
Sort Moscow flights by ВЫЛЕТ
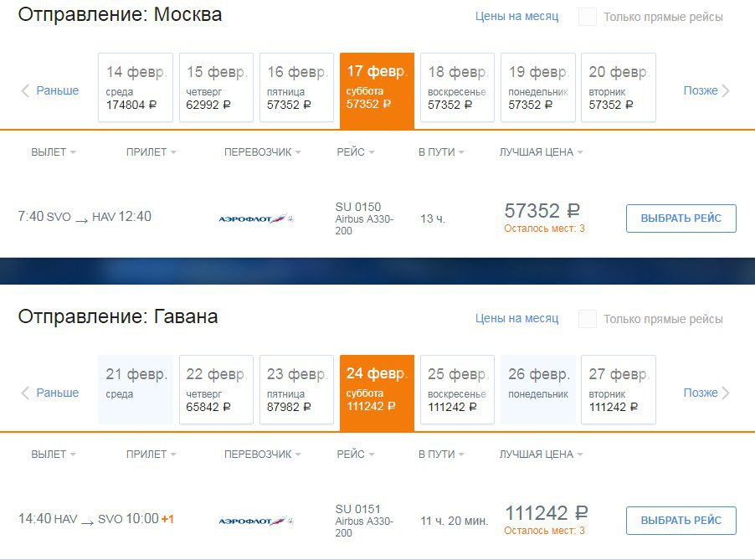click(54, 152)
